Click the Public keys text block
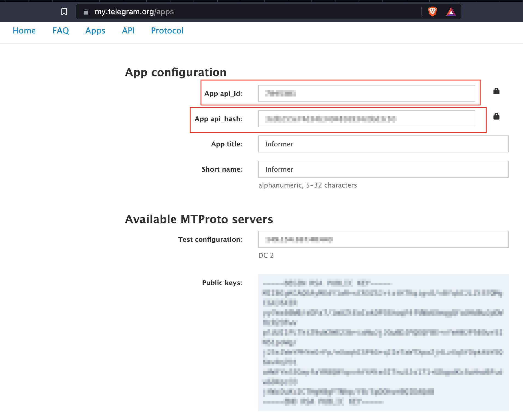This screenshot has height=420, width=523. click(x=383, y=342)
